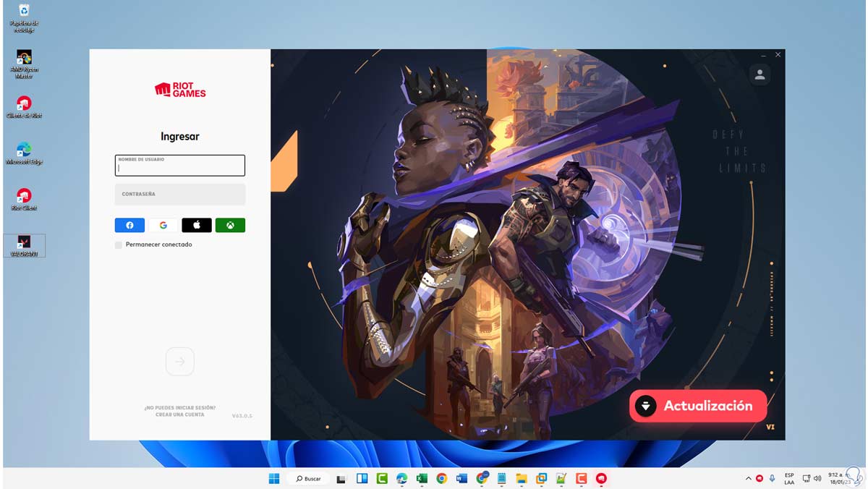Click the Actualización button
868x489 pixels.
point(698,406)
